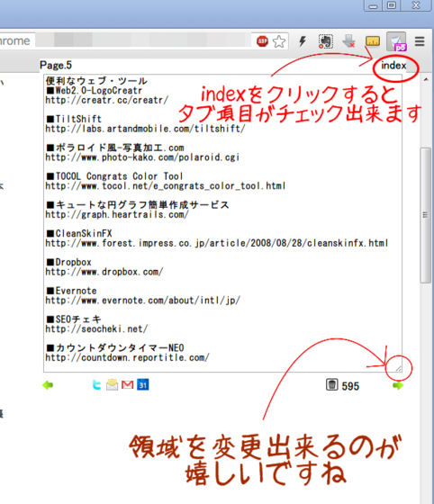Click text 'http://www.dropbox.com/'
Screen dimensions: 434x504
pos(104,272)
